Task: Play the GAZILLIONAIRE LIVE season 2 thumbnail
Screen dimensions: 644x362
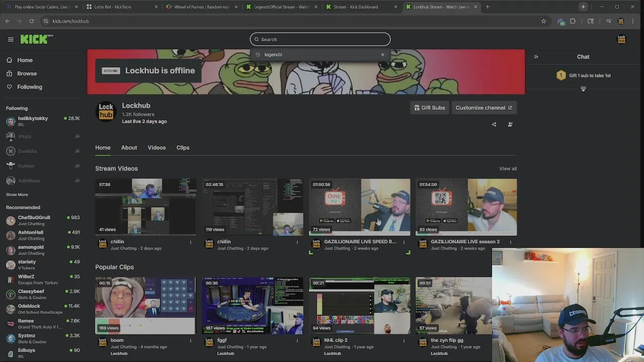Action: pos(466,207)
